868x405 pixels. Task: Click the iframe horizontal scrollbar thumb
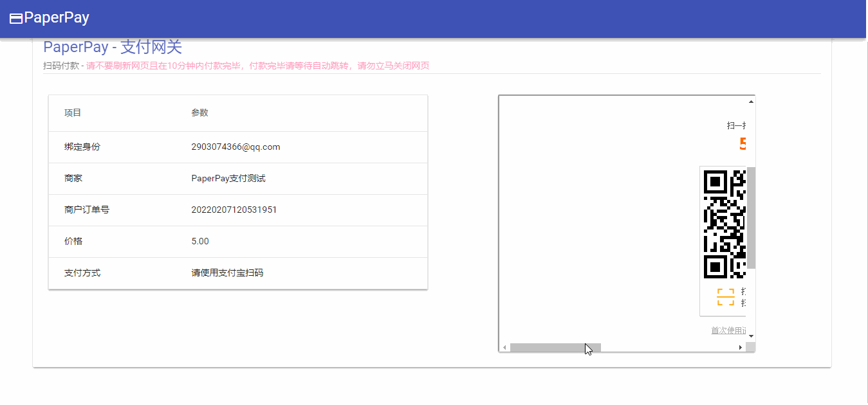tap(555, 347)
